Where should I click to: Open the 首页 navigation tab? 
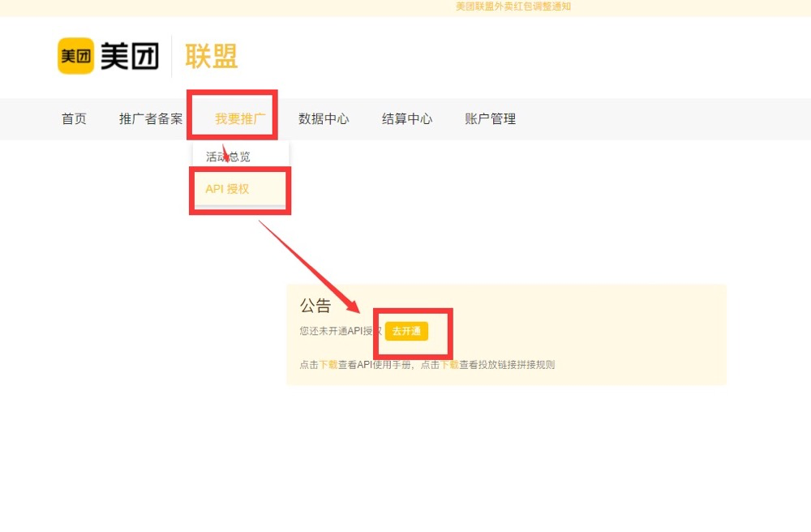(x=74, y=119)
